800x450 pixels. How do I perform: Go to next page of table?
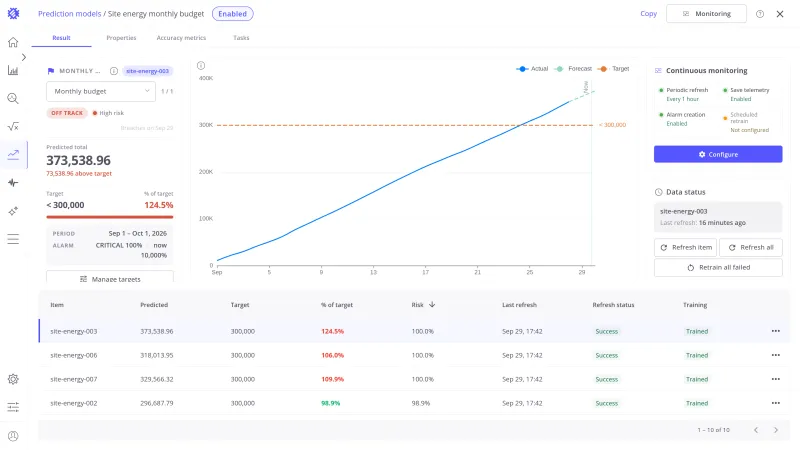coord(776,430)
